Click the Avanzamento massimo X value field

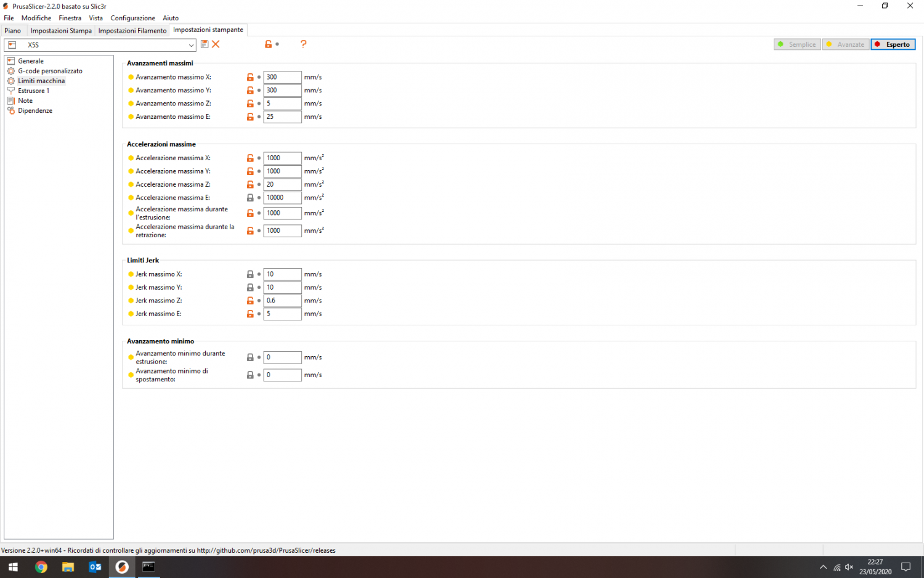(x=283, y=77)
